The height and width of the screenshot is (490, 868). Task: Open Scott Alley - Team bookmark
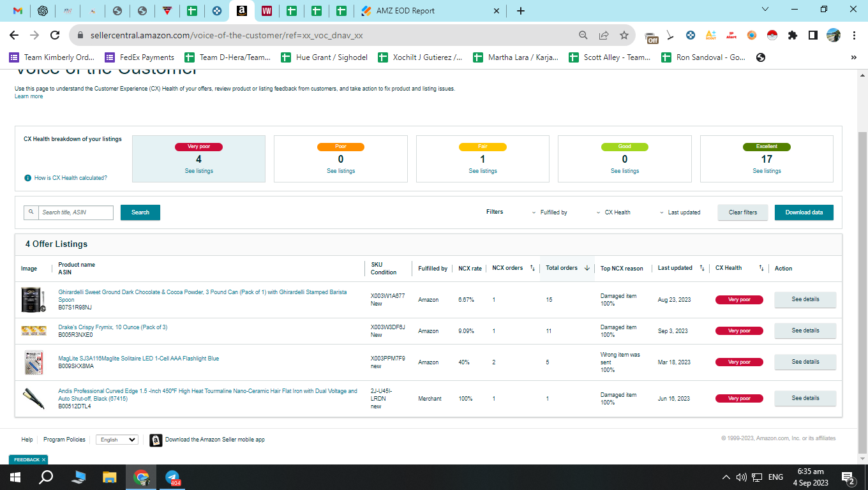pyautogui.click(x=610, y=57)
